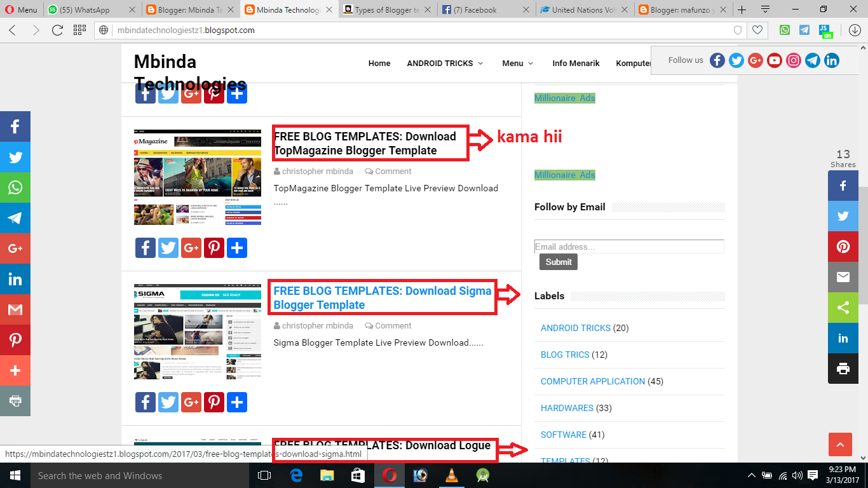Screen dimensions: 868x488
Task: Open the Home nav item
Action: [379, 63]
